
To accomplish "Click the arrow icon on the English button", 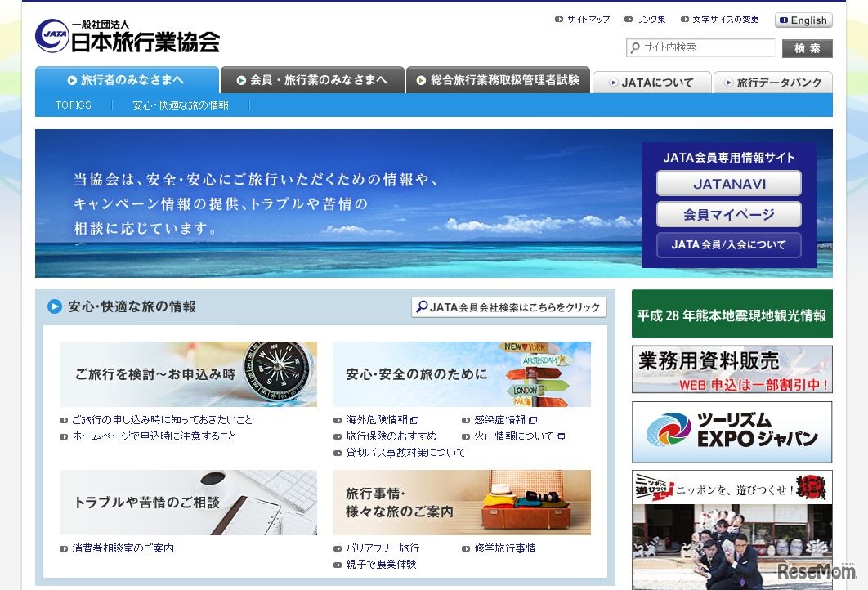I will point(784,20).
